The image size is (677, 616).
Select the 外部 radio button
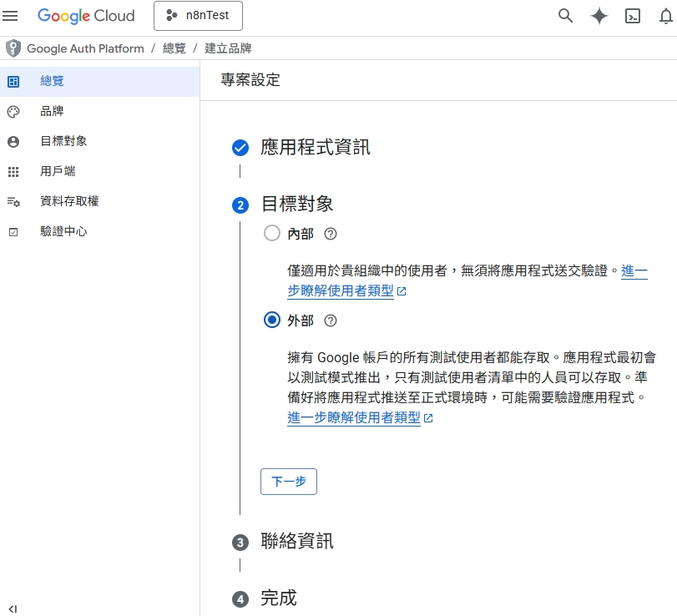(x=272, y=320)
